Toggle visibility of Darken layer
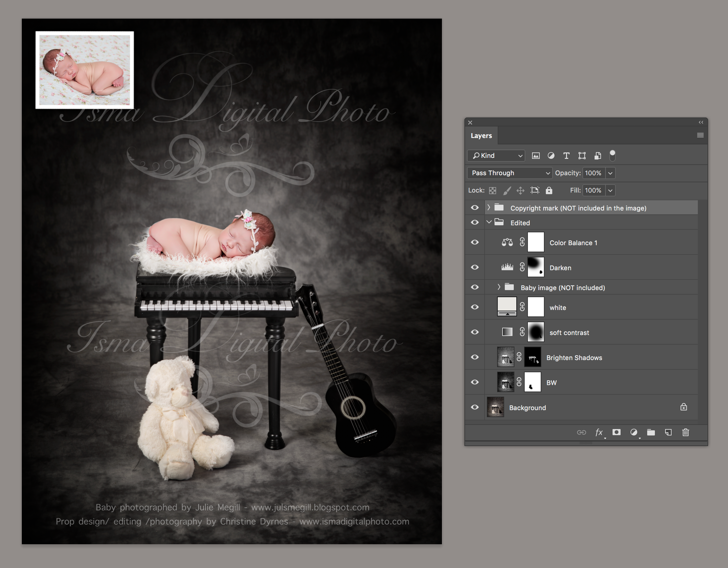728x568 pixels. [x=475, y=268]
